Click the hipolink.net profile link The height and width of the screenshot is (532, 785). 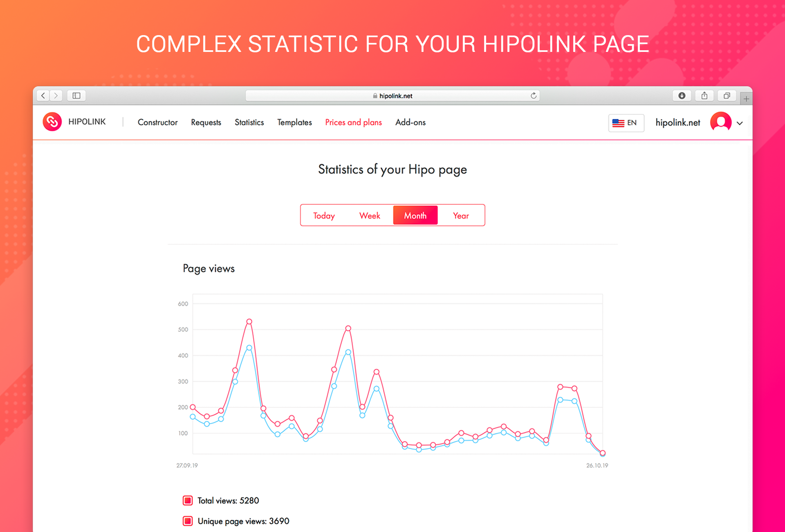[x=677, y=122]
